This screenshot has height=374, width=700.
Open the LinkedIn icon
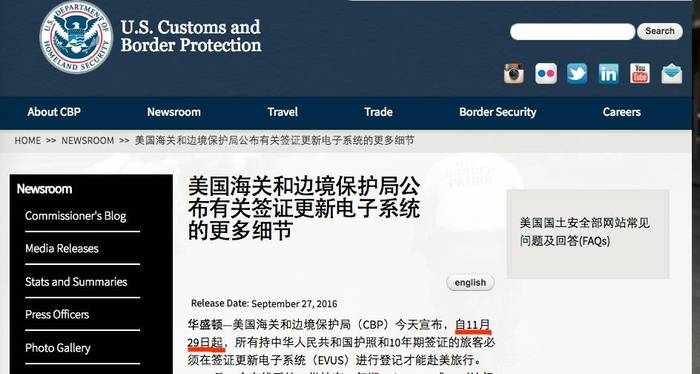coord(608,74)
